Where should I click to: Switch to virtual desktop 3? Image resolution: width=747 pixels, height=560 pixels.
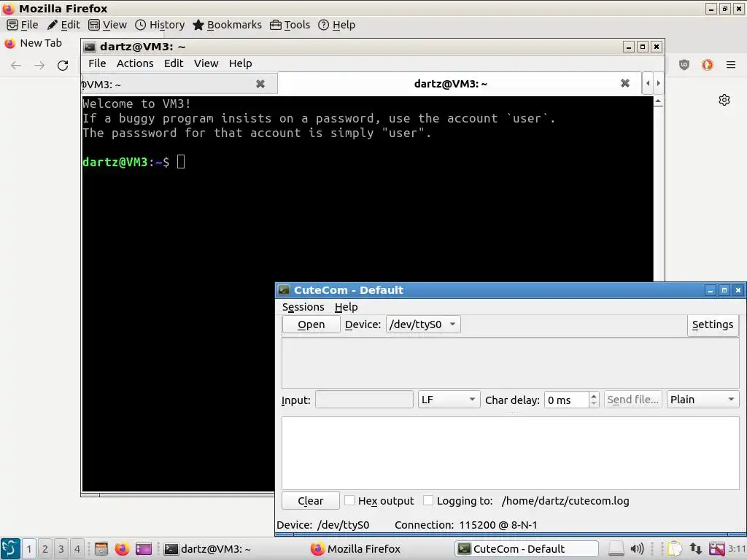pos(61,549)
